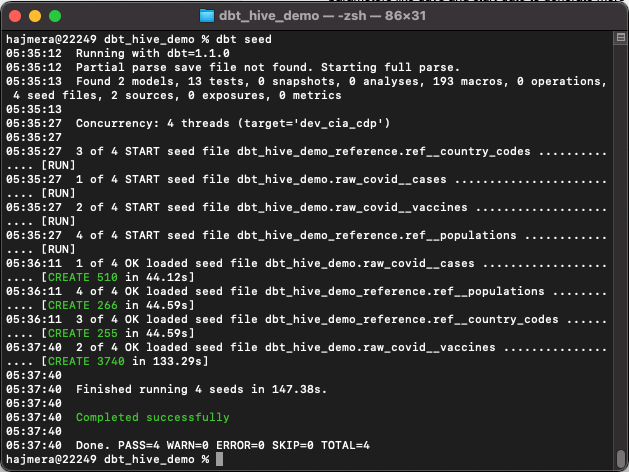
Task: Click '4 seed files, 2 sources' line
Action: pyautogui.click(x=177, y=95)
